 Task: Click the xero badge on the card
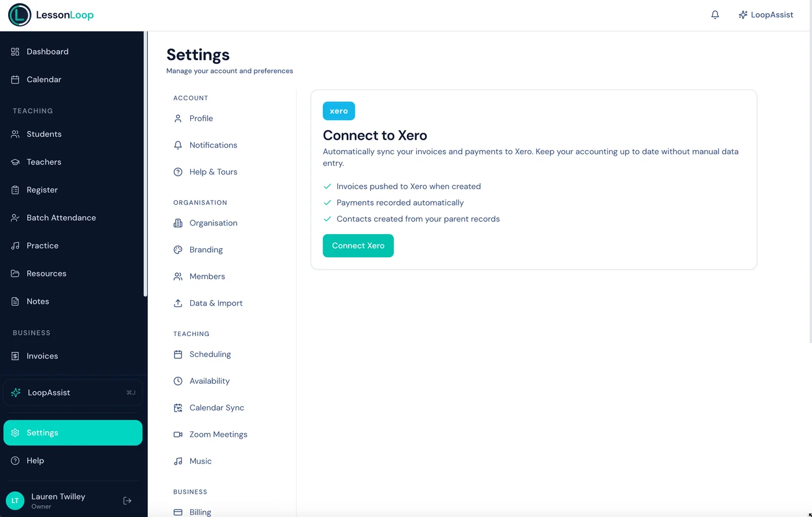tap(339, 111)
